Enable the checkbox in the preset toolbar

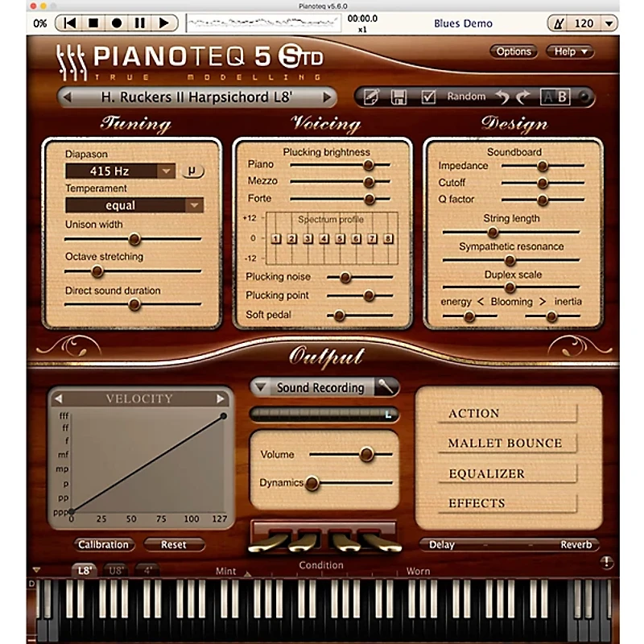coord(427,96)
